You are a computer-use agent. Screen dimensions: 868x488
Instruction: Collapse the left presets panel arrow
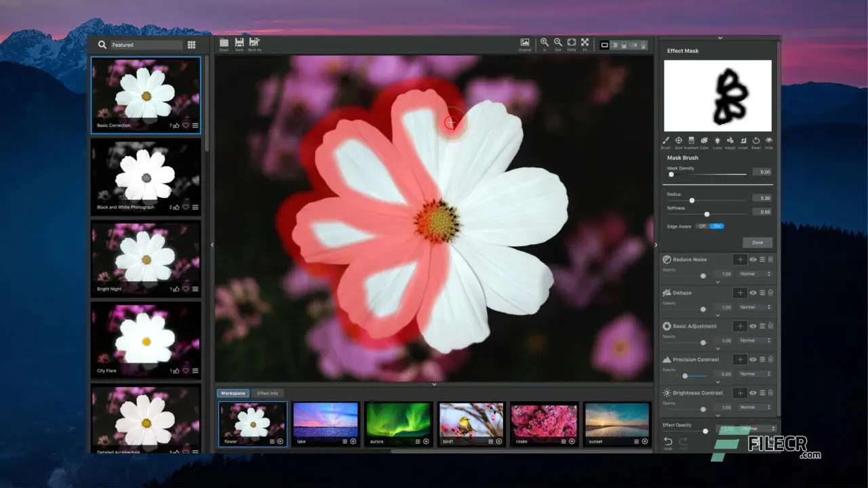tap(212, 245)
